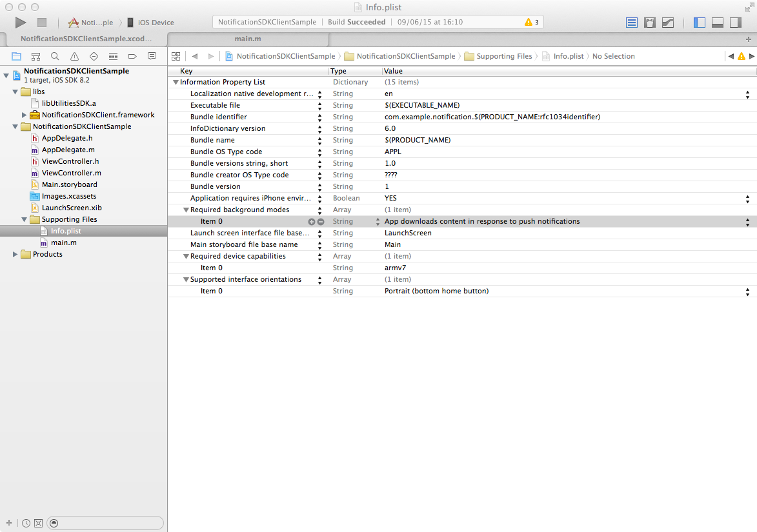This screenshot has height=532, width=757.
Task: Jump to next issue arrow
Action: click(752, 57)
